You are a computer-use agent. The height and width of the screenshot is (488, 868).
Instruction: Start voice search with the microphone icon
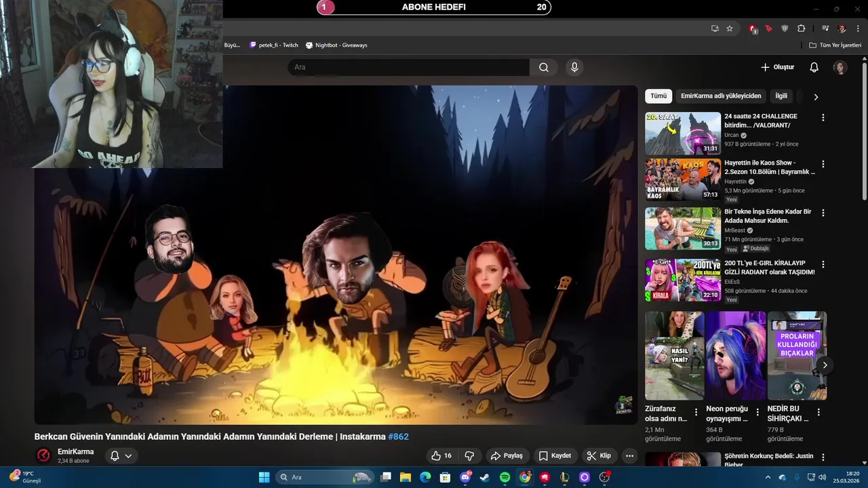coord(574,67)
